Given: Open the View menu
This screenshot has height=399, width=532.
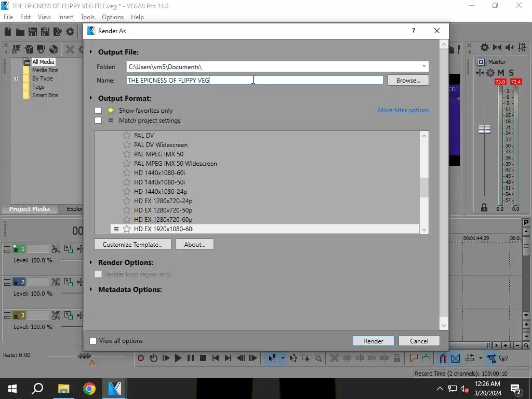Looking at the screenshot, I should tap(44, 17).
